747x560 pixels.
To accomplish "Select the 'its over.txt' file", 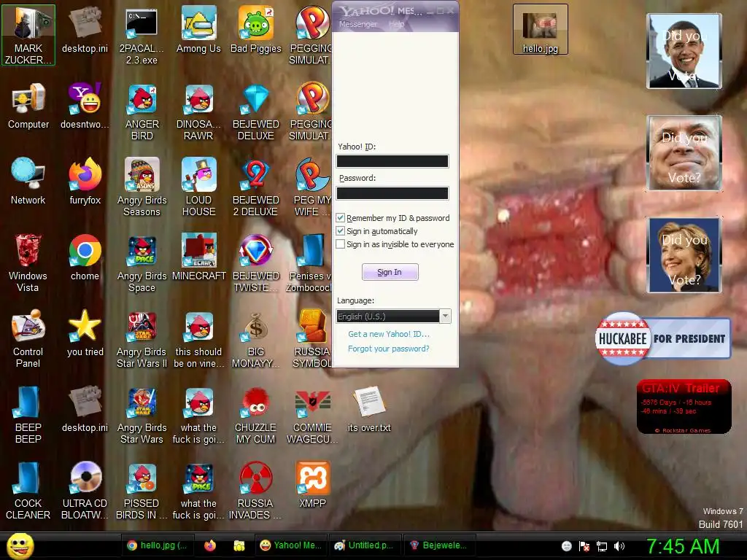I will click(369, 410).
